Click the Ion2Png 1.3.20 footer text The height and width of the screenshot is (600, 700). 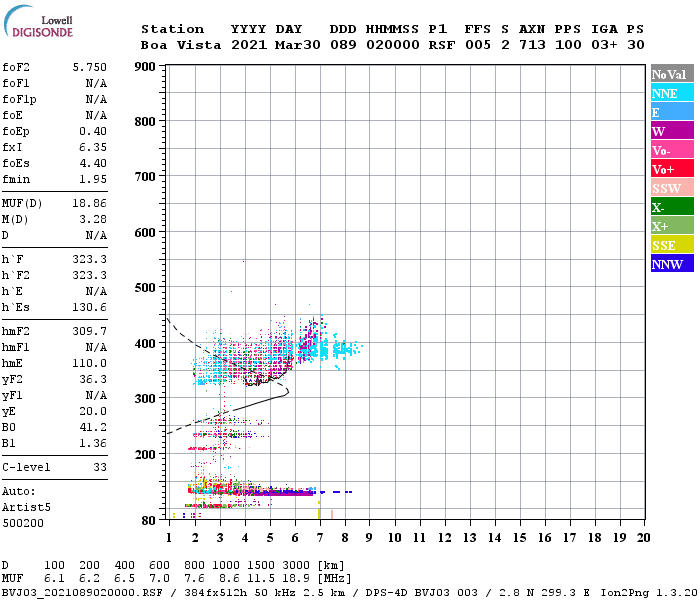click(x=649, y=593)
